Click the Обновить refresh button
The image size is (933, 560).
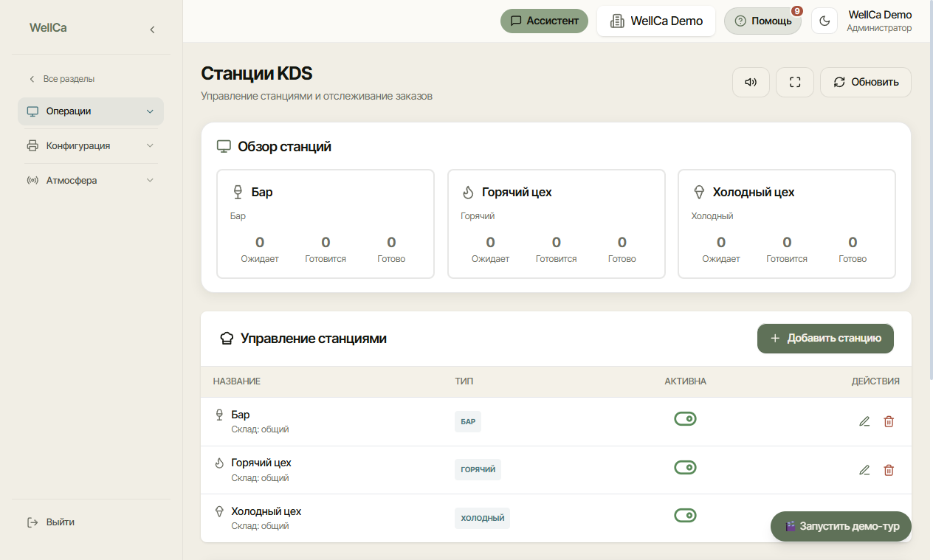click(866, 82)
